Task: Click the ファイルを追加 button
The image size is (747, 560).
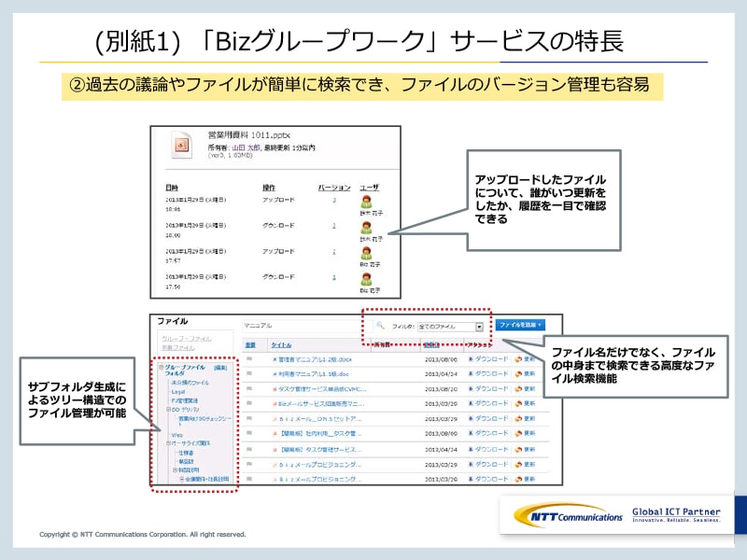Action: tap(520, 325)
